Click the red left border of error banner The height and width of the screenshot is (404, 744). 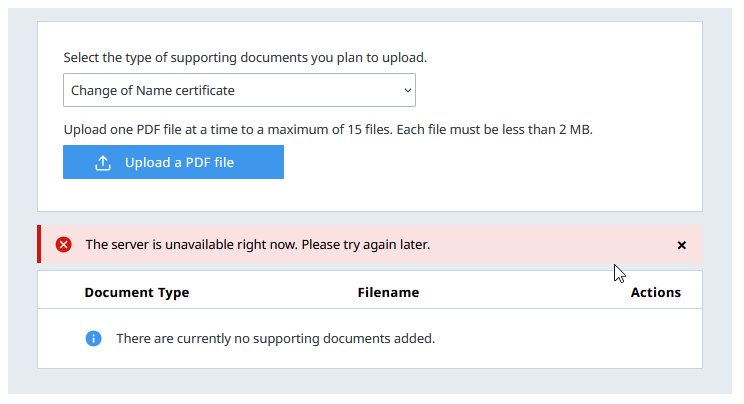point(39,245)
